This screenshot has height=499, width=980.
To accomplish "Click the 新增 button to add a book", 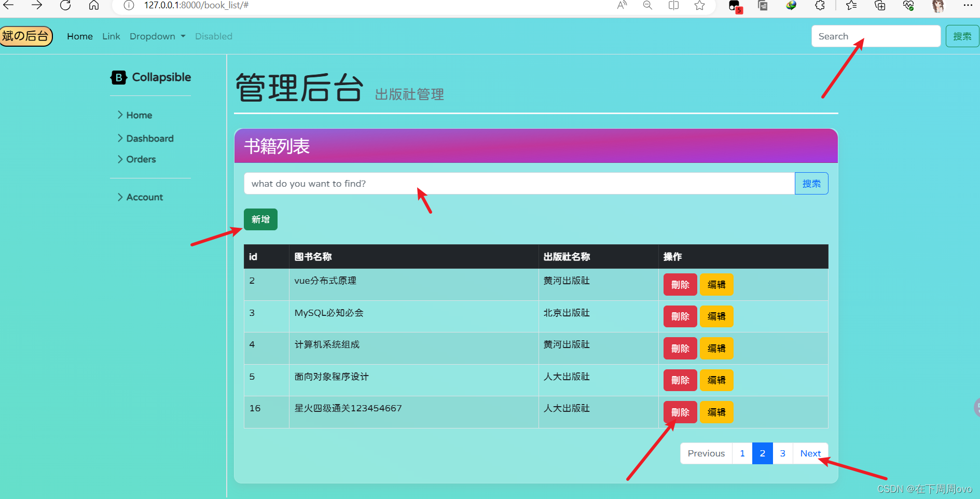I will tap(260, 219).
